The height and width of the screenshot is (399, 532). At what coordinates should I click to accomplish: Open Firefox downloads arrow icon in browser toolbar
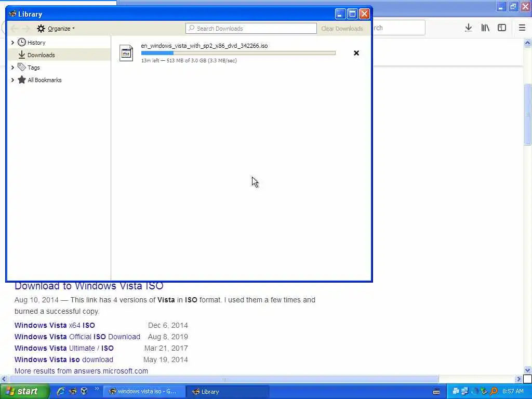[469, 28]
